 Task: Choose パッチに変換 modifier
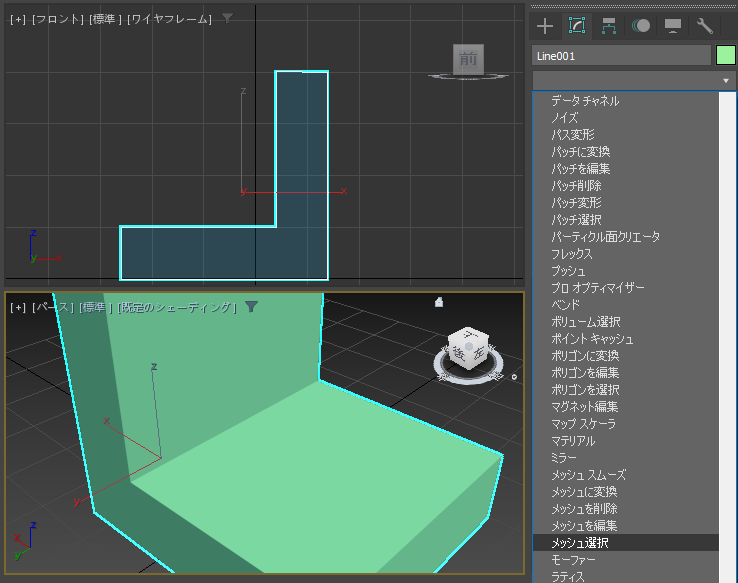[626, 152]
